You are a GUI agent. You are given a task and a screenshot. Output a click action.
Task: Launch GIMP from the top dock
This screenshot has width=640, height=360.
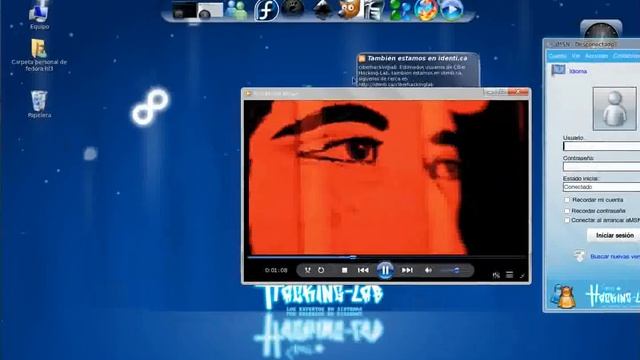click(348, 9)
